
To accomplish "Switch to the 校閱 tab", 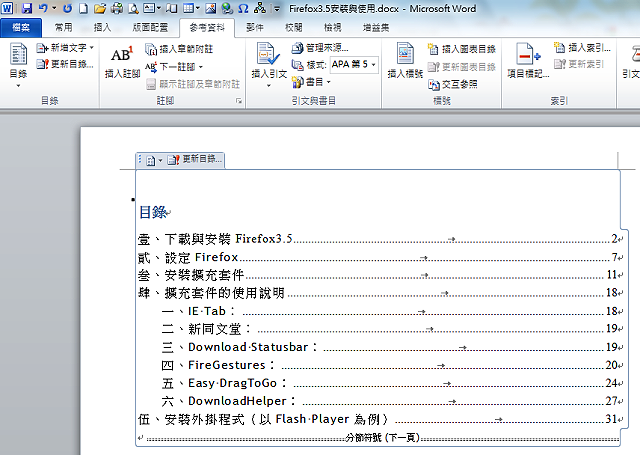I will (x=293, y=27).
